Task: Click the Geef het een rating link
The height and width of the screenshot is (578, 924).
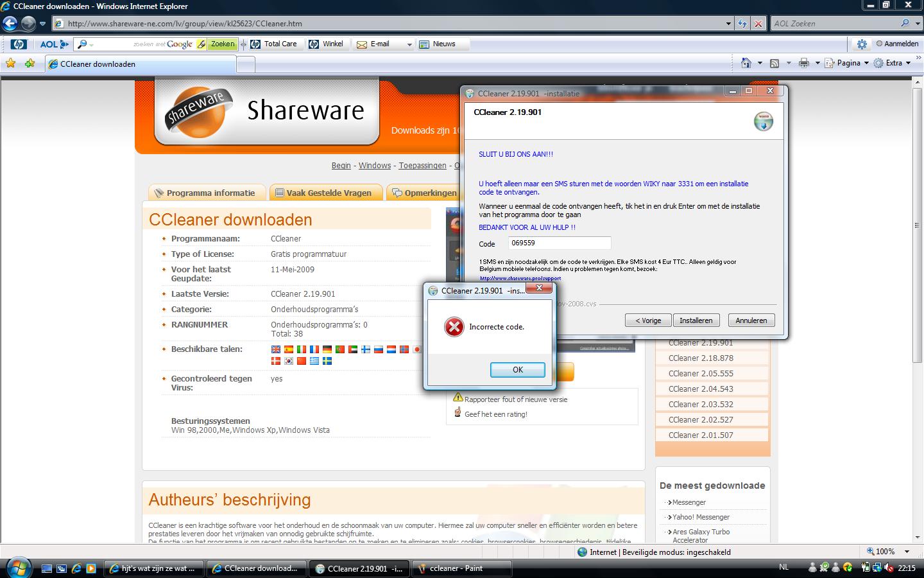Action: pos(496,414)
